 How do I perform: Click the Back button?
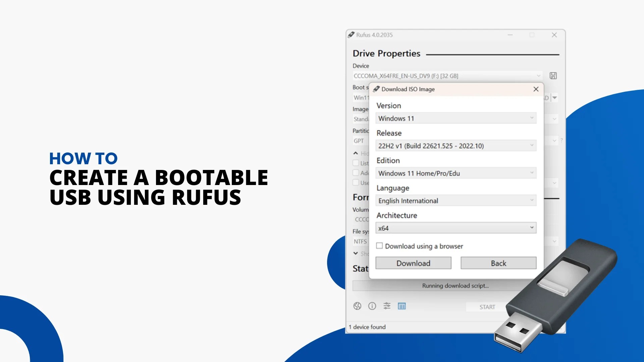498,263
